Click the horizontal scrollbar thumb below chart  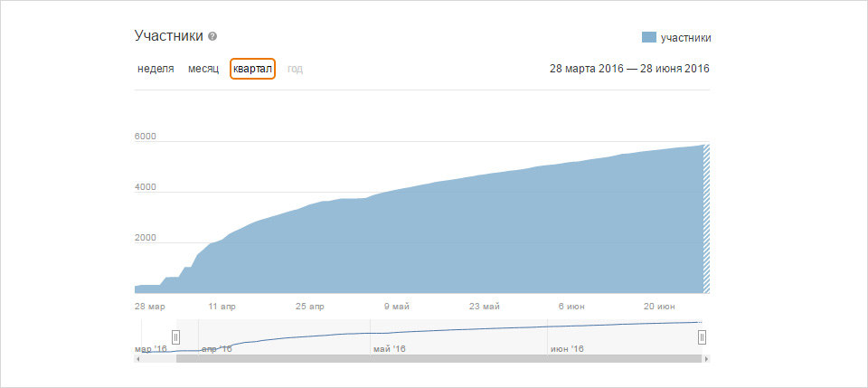click(439, 359)
